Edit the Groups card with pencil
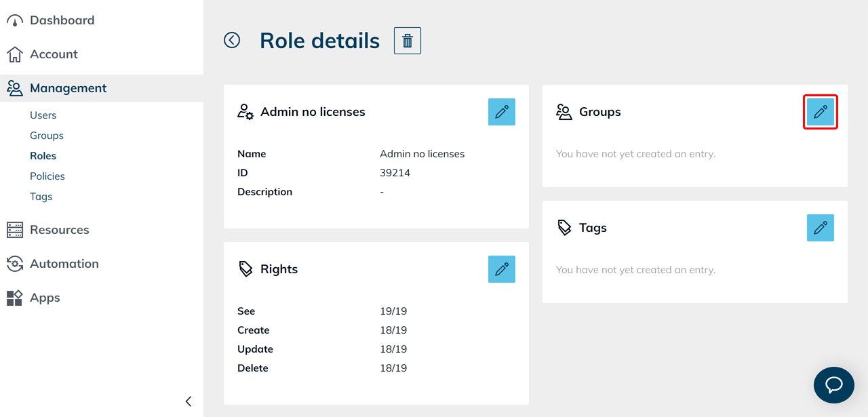Image resolution: width=868 pixels, height=417 pixels. (x=821, y=112)
